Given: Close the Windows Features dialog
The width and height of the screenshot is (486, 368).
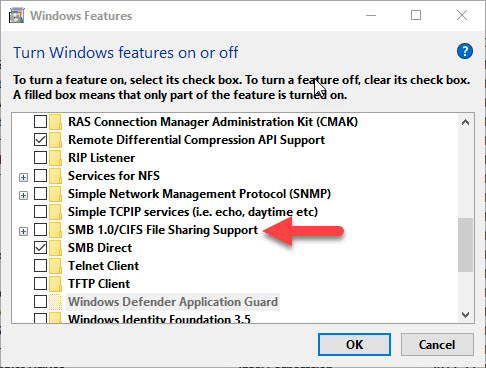Looking at the screenshot, I should (x=462, y=15).
